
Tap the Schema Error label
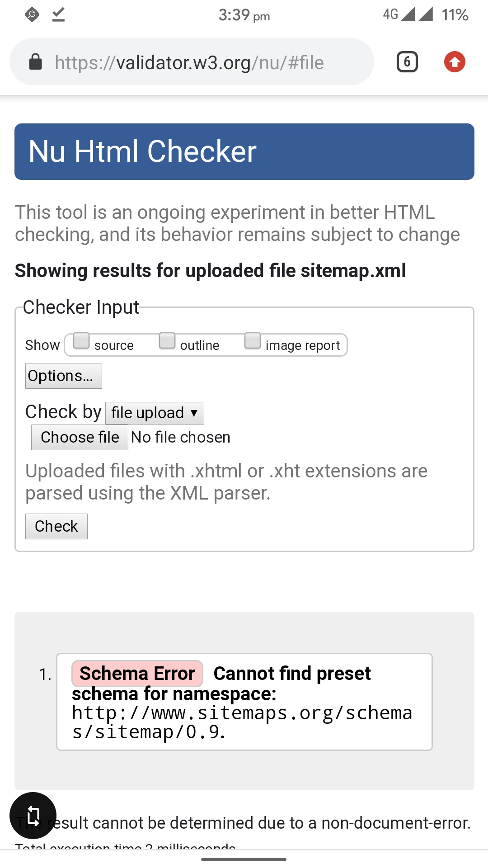click(137, 674)
